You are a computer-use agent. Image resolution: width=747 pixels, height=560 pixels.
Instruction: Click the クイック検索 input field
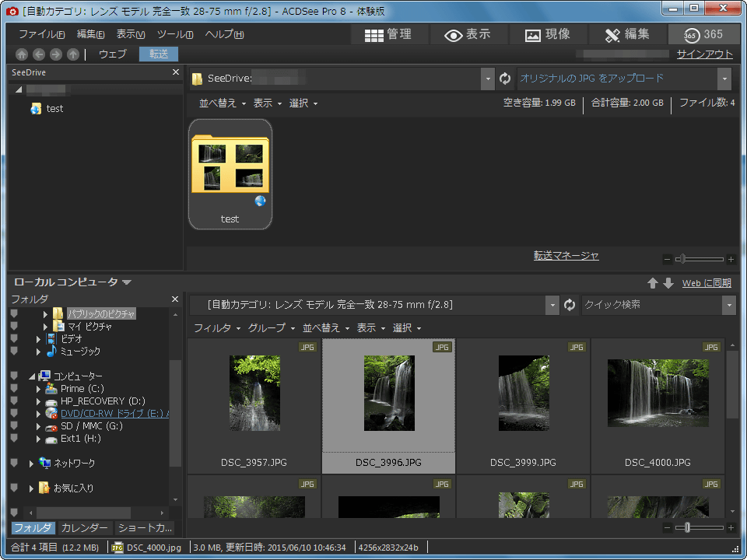(x=651, y=305)
